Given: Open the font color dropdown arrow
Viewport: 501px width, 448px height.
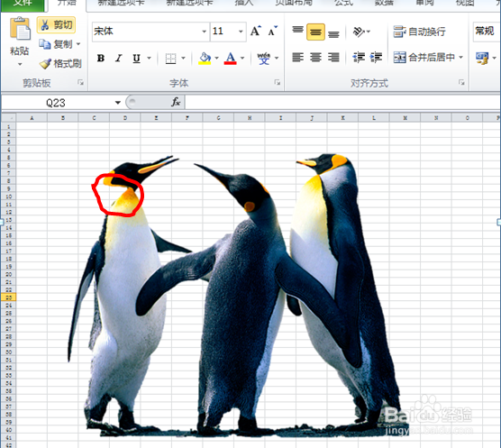Looking at the screenshot, I should [242, 59].
